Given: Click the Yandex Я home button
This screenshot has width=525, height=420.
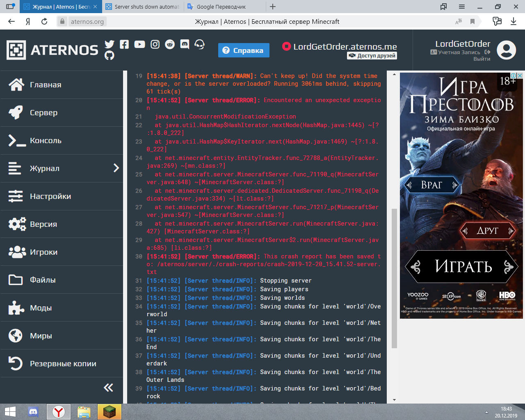Looking at the screenshot, I should point(28,21).
